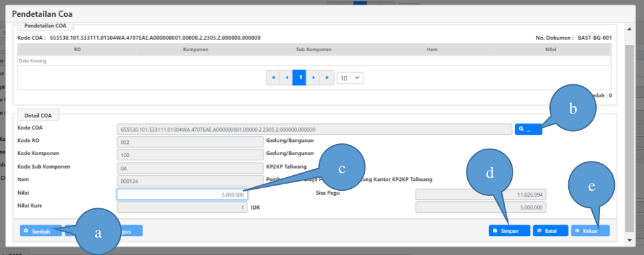This screenshot has width=644, height=255.
Task: Click the Kode Sub Komponen field
Action: [x=190, y=168]
